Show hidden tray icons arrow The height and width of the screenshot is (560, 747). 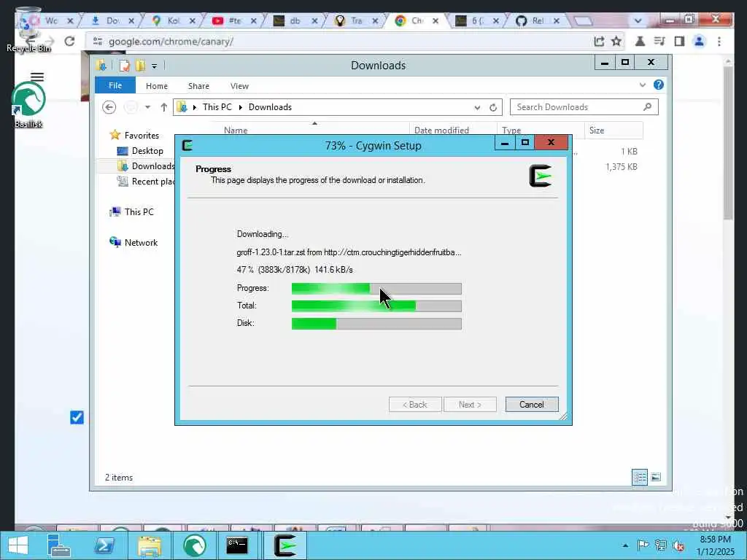point(625,545)
